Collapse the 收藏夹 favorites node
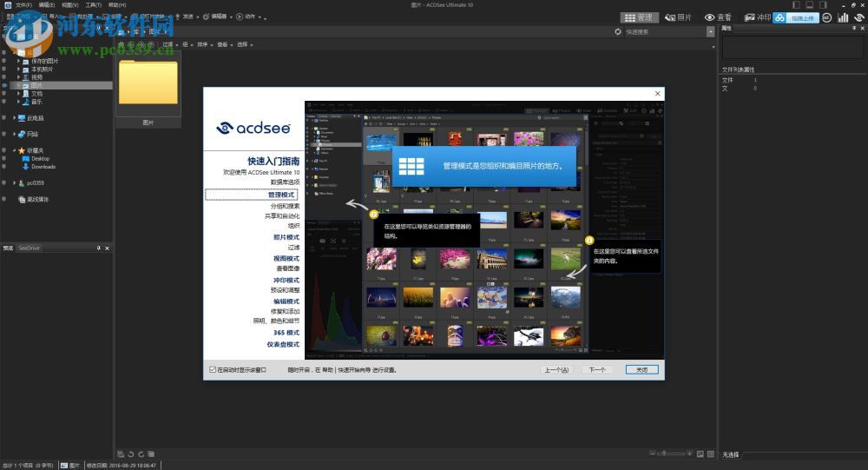Image resolution: width=868 pixels, height=470 pixels. tap(15, 150)
